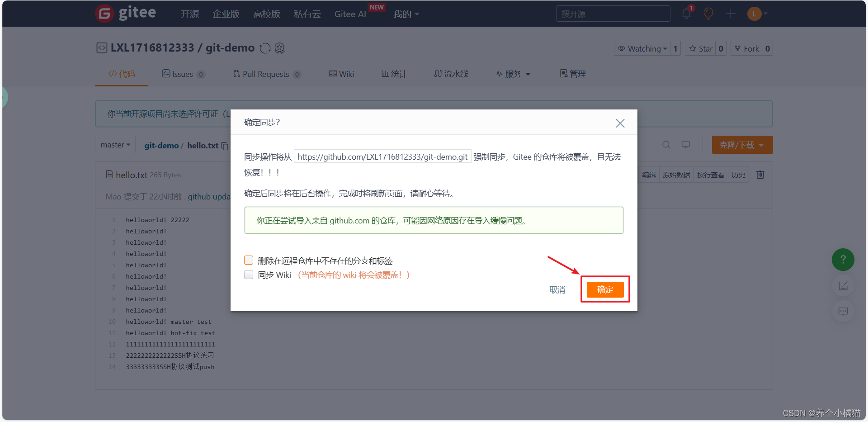This screenshot has width=868, height=422.
Task: Open the Pull Requests tab
Action: pos(267,74)
